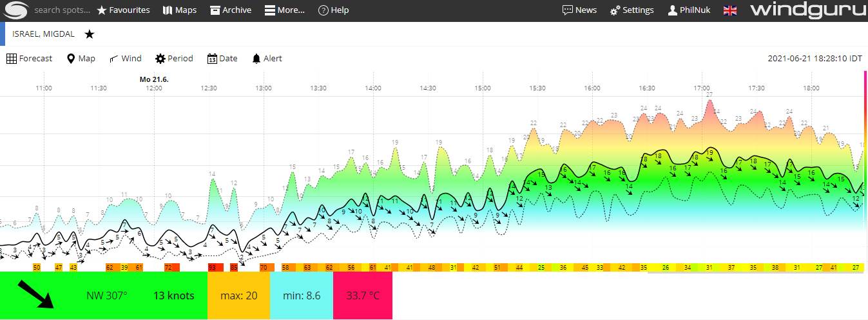Screen dimensions: 868x320
Task: Click the Windguru swirl logo icon
Action: (x=16, y=10)
